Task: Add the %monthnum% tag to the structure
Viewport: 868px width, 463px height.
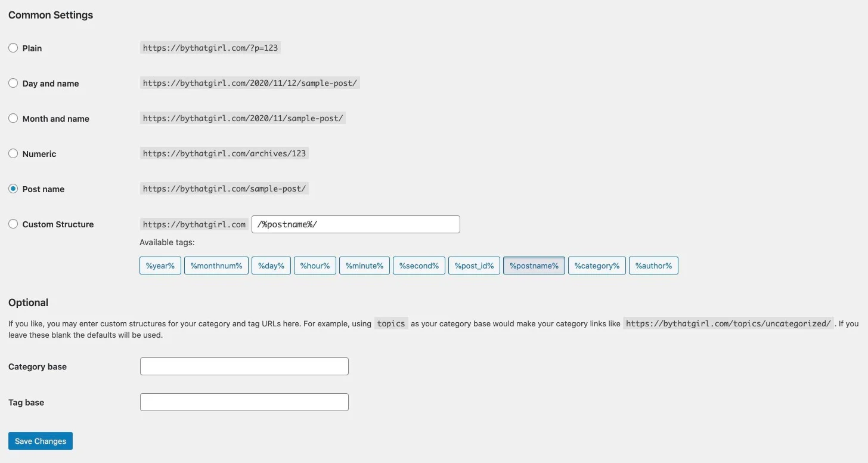Action: click(216, 265)
